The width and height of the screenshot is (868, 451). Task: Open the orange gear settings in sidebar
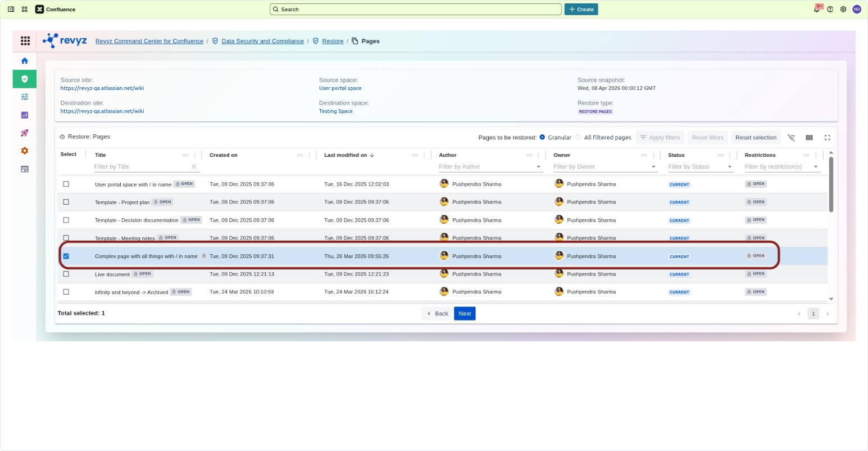(x=25, y=151)
